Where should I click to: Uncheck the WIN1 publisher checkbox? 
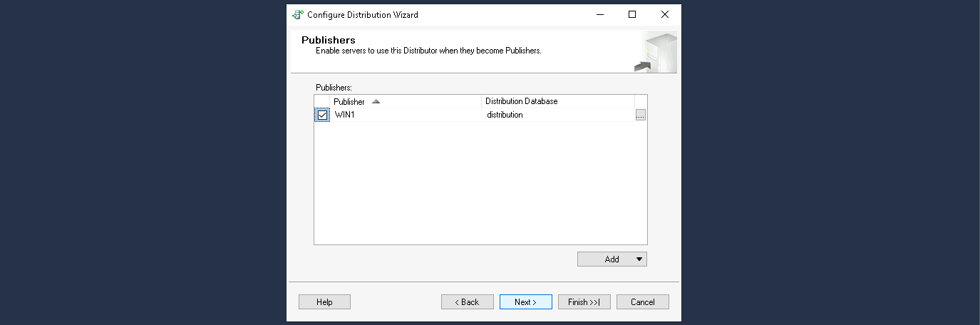(322, 115)
